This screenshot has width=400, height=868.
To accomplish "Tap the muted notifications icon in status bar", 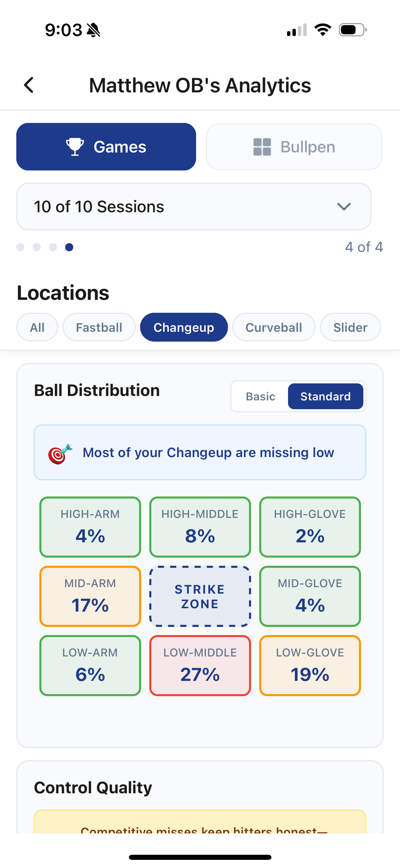I will [x=93, y=30].
